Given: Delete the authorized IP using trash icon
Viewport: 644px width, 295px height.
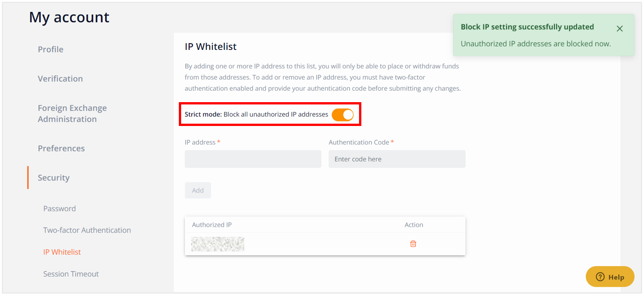Looking at the screenshot, I should coord(413,244).
